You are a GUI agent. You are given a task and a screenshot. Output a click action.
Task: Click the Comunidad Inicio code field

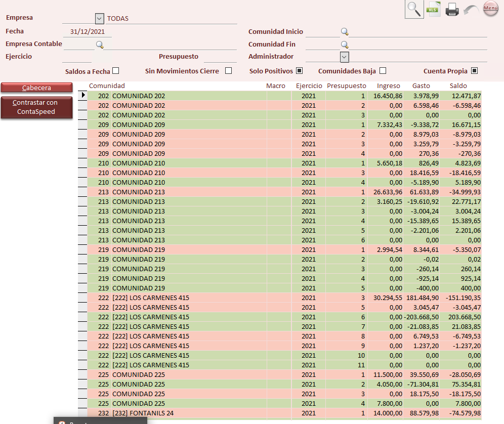[x=323, y=32]
